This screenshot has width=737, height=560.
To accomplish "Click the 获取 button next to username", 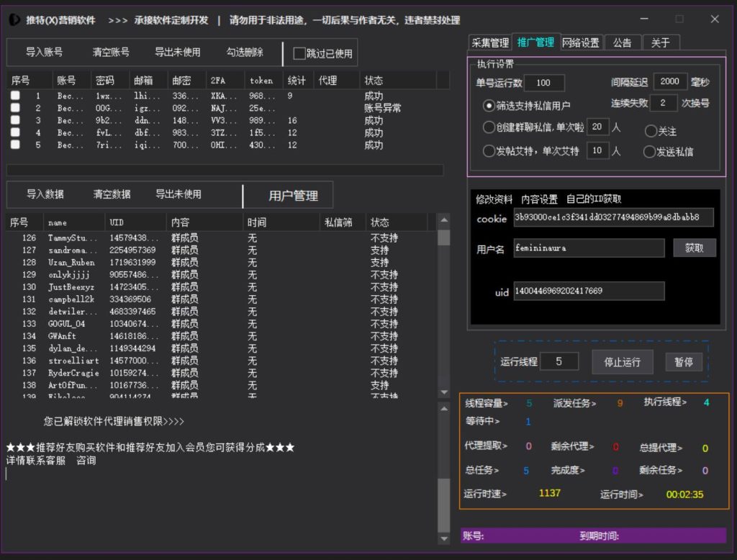I will tap(694, 248).
